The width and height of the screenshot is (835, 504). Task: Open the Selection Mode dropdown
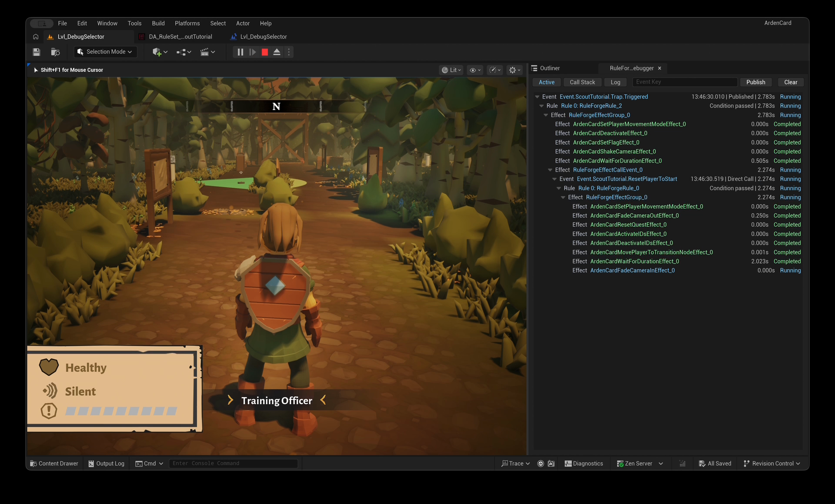(x=104, y=52)
